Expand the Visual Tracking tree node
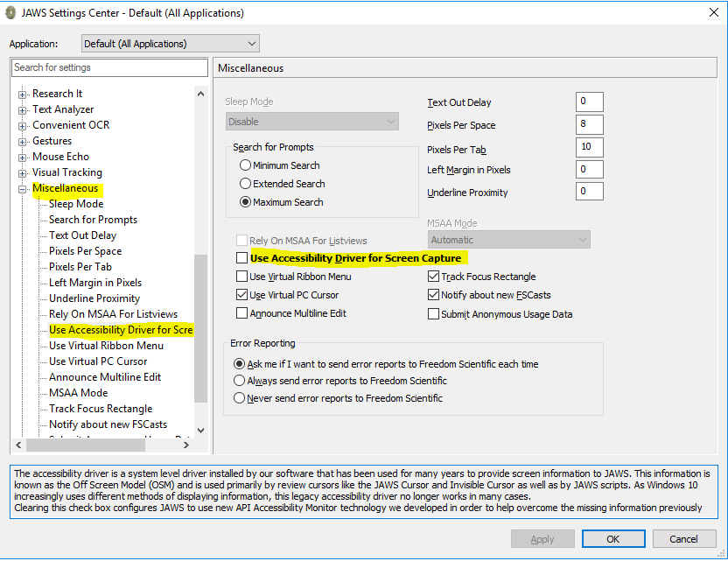 tap(21, 172)
